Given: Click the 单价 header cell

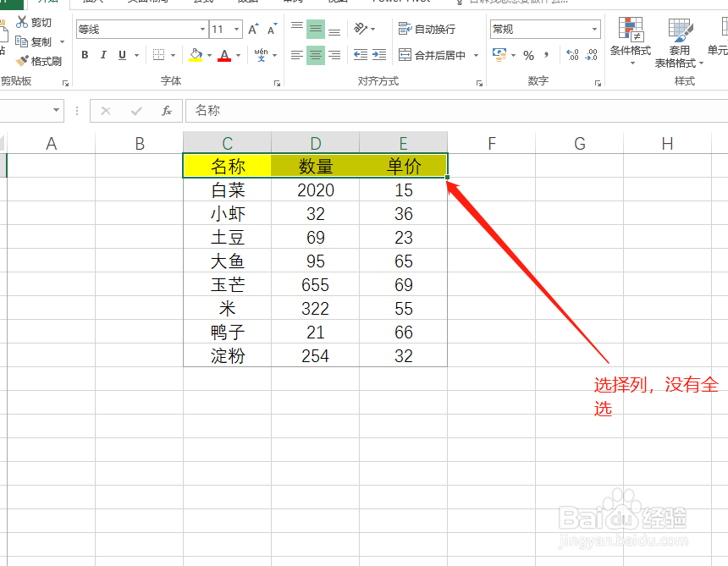Looking at the screenshot, I should tap(404, 166).
